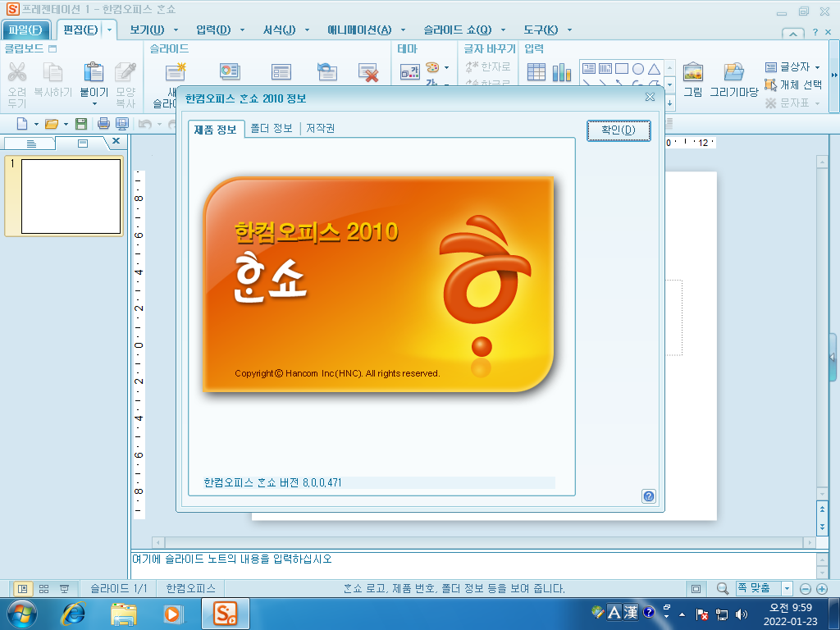Click the print preview monitor icon
This screenshot has width=840, height=630.
(x=122, y=124)
